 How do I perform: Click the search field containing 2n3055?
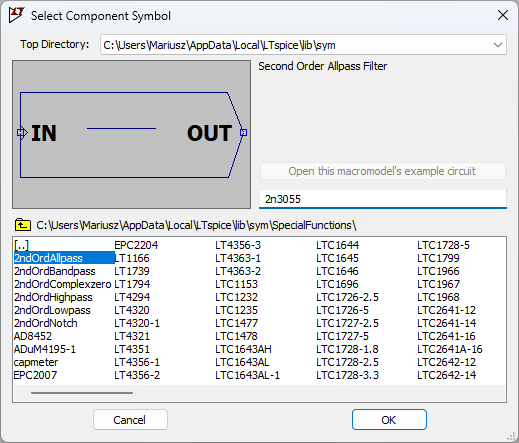(383, 199)
